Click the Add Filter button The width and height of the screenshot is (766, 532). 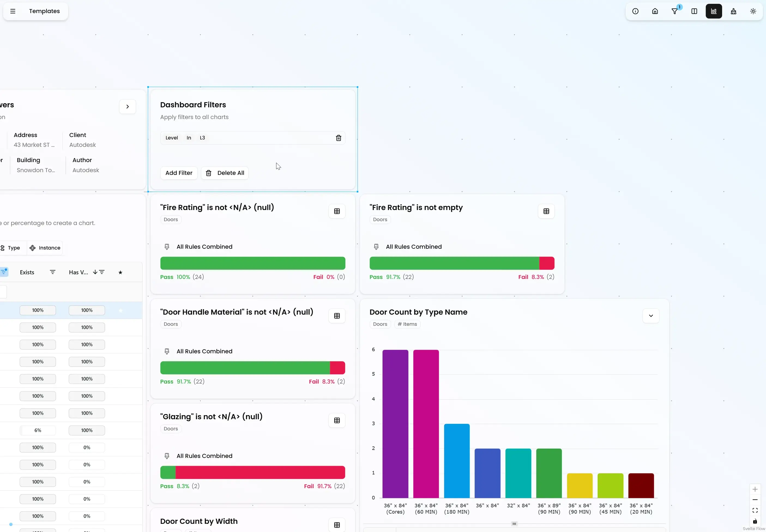click(179, 173)
